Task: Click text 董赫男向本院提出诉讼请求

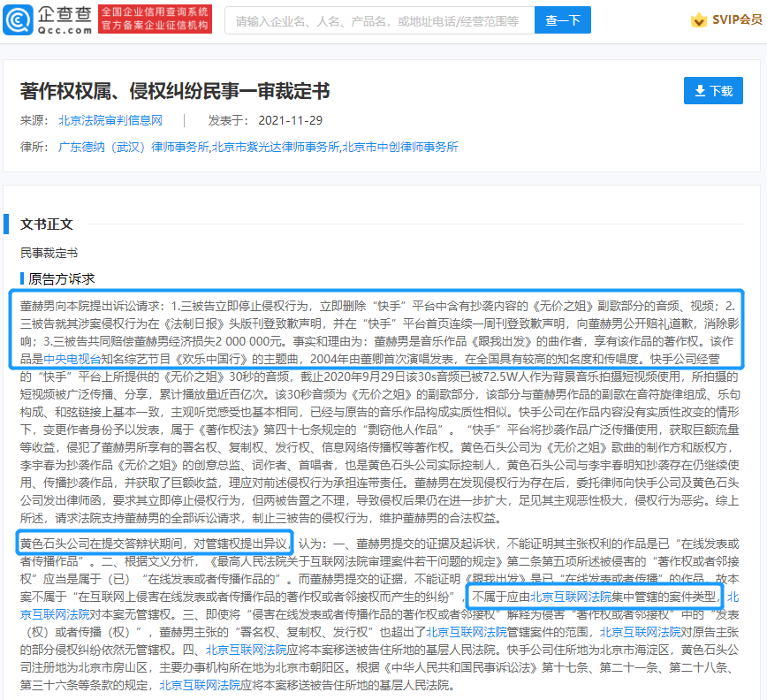Action: (90, 306)
